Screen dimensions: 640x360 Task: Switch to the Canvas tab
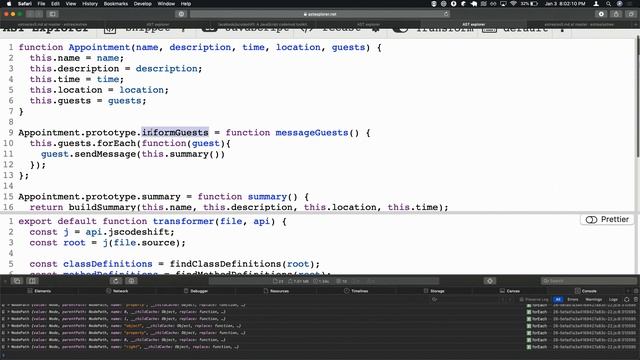pyautogui.click(x=510, y=291)
